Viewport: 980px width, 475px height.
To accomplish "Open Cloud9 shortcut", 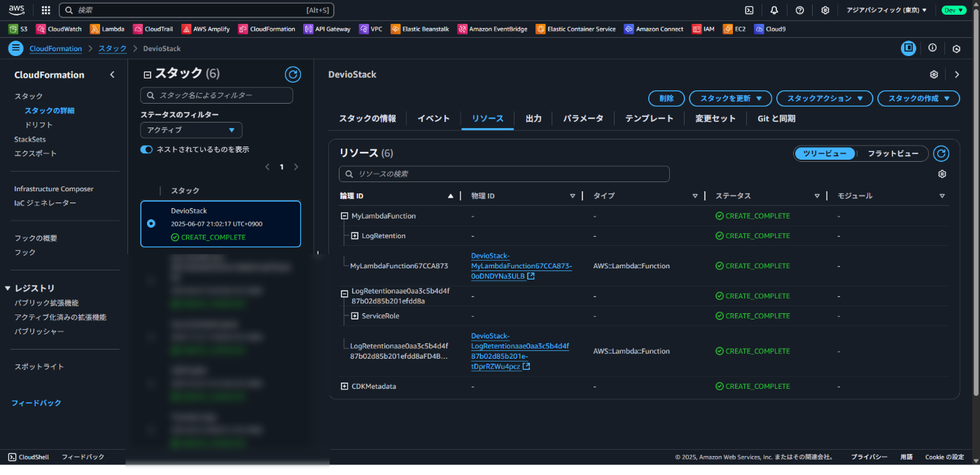I will tap(770, 29).
